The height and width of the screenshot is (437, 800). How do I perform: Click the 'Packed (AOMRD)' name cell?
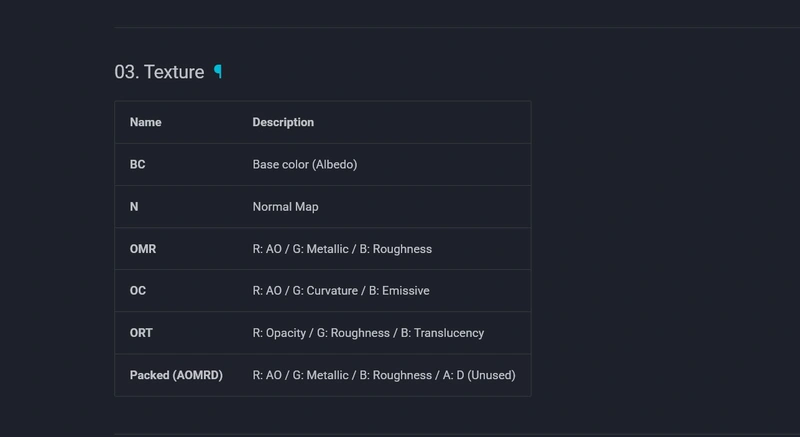pyautogui.click(x=176, y=375)
